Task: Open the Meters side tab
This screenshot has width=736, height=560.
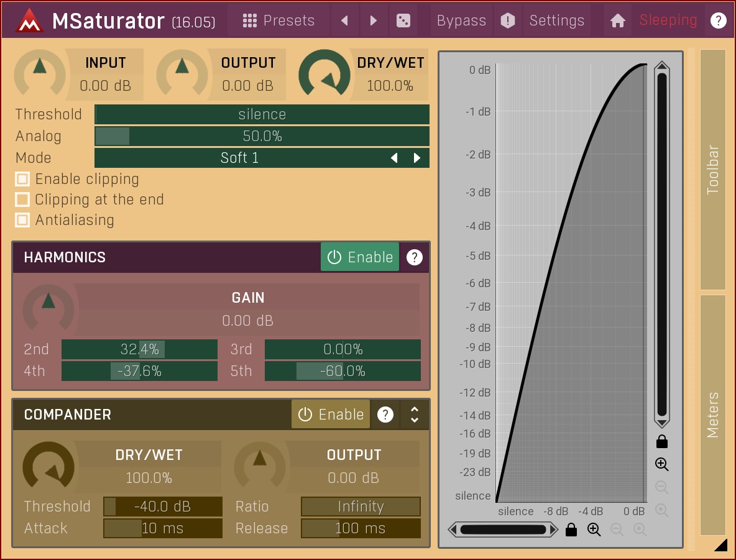Action: [x=713, y=415]
